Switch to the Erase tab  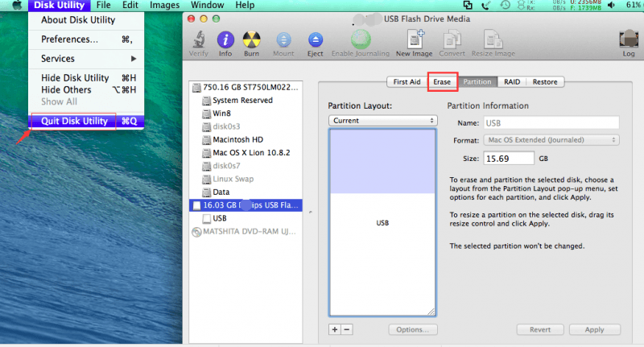click(442, 81)
